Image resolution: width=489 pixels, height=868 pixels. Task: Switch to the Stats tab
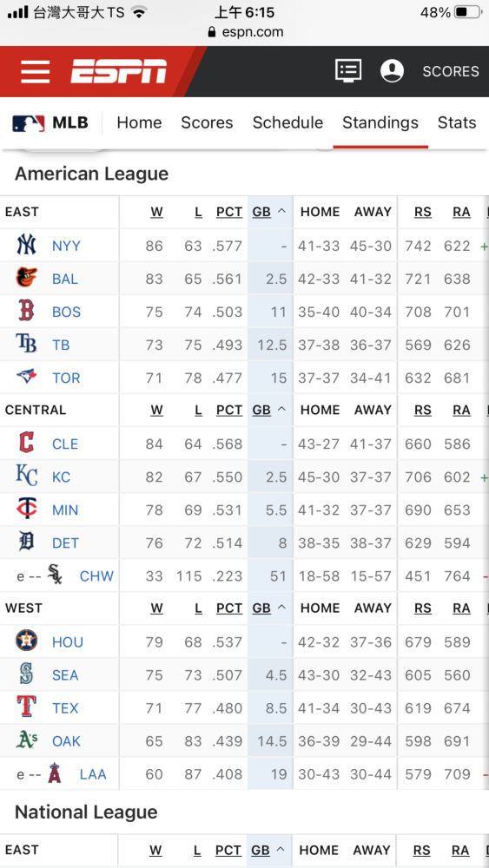tap(456, 123)
